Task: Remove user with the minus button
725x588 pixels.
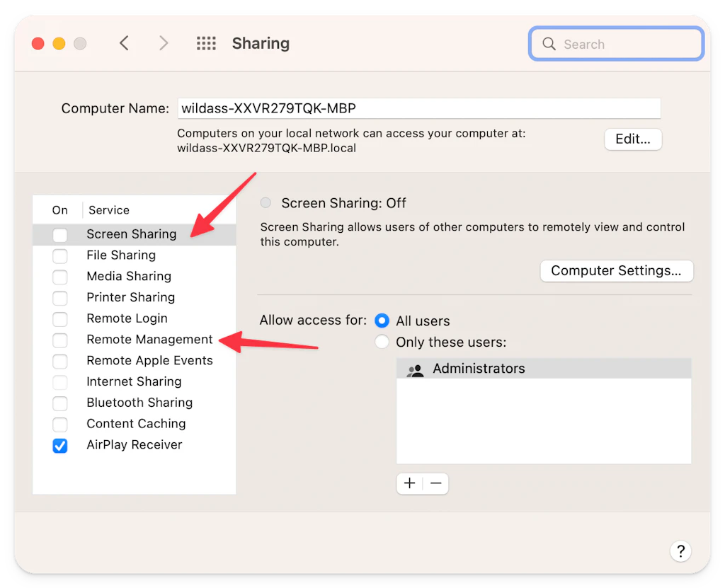Action: (435, 483)
